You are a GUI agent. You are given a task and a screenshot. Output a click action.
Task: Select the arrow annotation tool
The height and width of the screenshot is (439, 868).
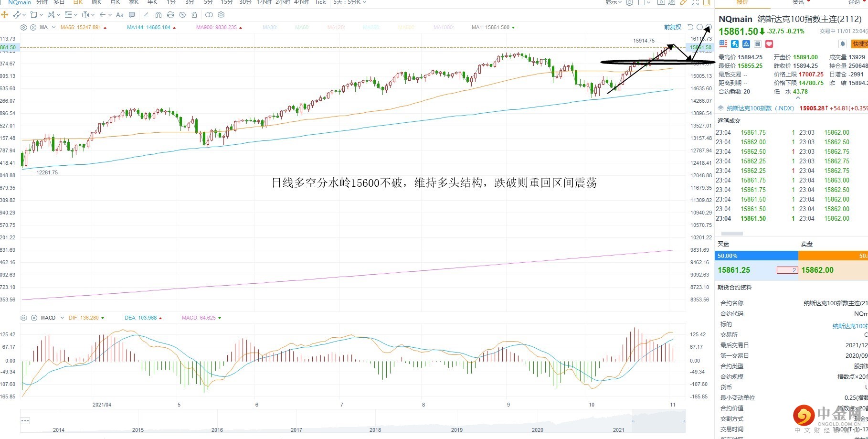pyautogui.click(x=102, y=15)
